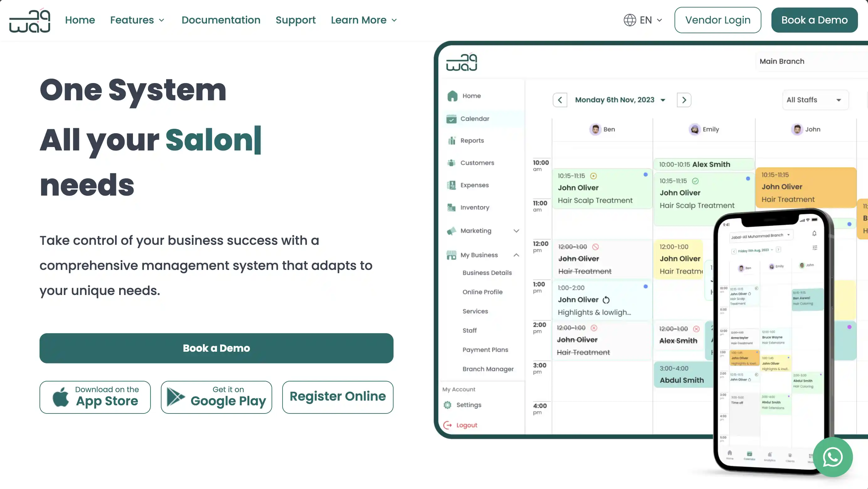Click the Settings gear icon
The width and height of the screenshot is (868, 489).
point(447,405)
